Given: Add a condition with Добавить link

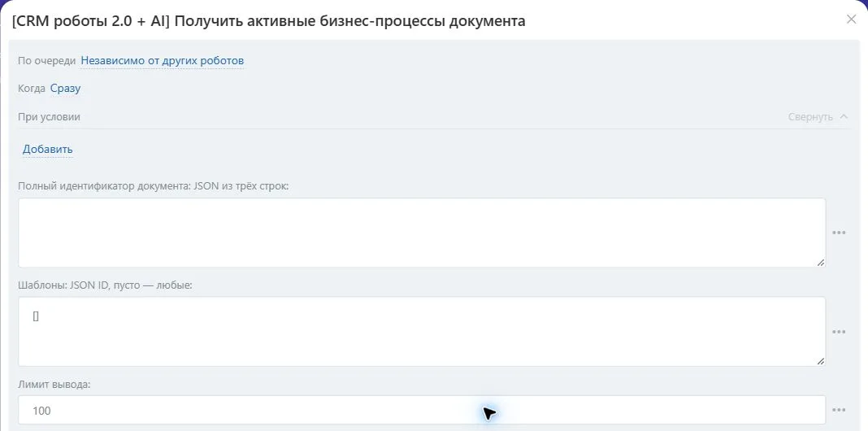Looking at the screenshot, I should click(x=48, y=150).
